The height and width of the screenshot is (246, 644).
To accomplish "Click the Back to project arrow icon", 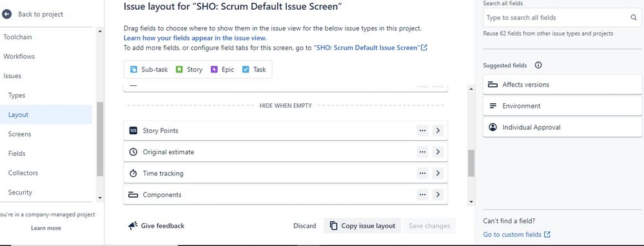I will pyautogui.click(x=6, y=14).
